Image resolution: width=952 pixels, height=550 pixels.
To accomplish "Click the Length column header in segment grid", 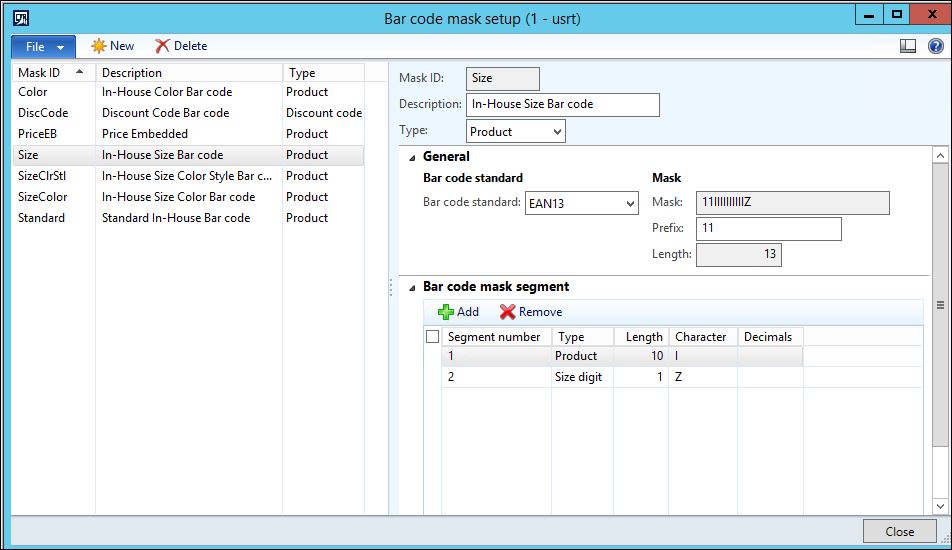I will pyautogui.click(x=641, y=337).
